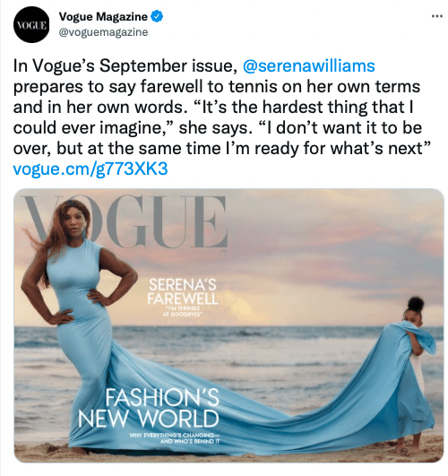Click the gray VOGUE masthead on cover

[125, 222]
